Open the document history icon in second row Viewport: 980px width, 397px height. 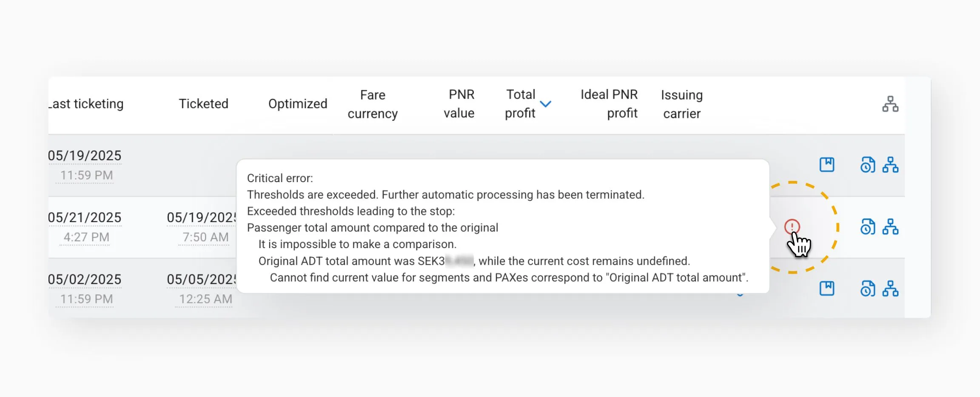(x=867, y=227)
